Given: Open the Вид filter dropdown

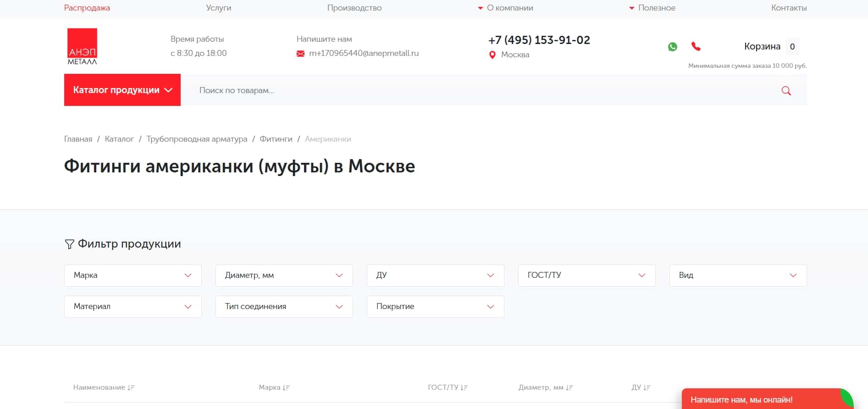Looking at the screenshot, I should 738,276.
